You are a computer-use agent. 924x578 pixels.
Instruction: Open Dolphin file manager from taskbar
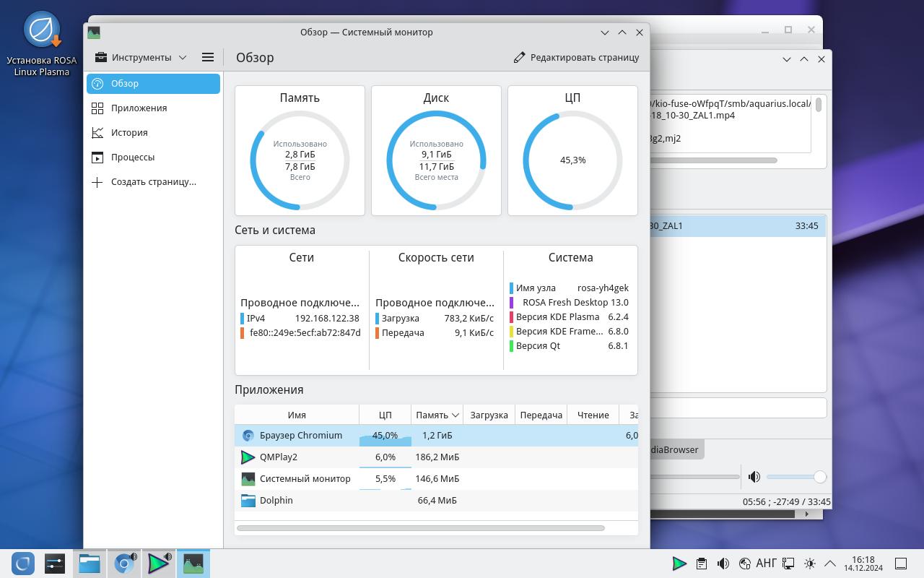tap(90, 564)
